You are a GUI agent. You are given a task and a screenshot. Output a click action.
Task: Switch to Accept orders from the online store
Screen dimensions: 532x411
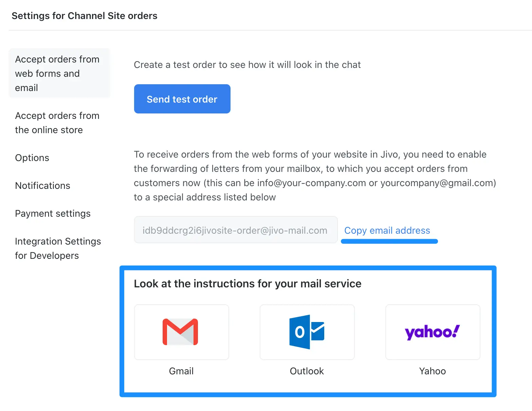pos(57,123)
